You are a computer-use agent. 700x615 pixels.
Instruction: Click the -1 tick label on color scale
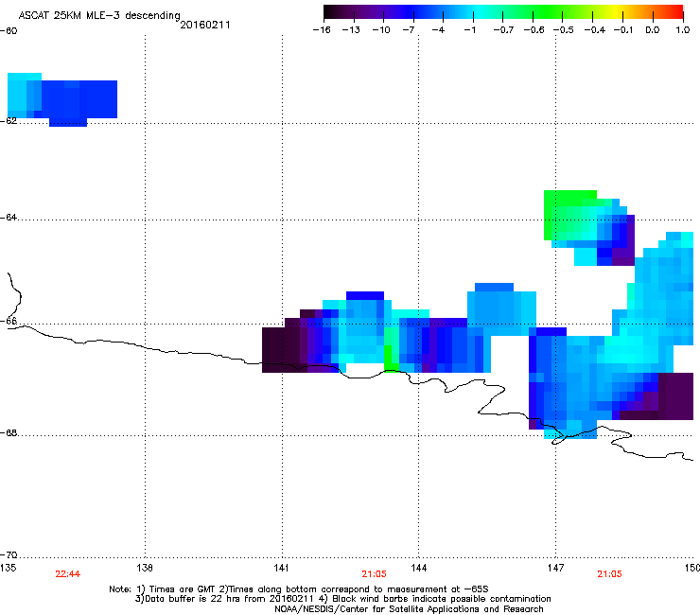coord(469,30)
